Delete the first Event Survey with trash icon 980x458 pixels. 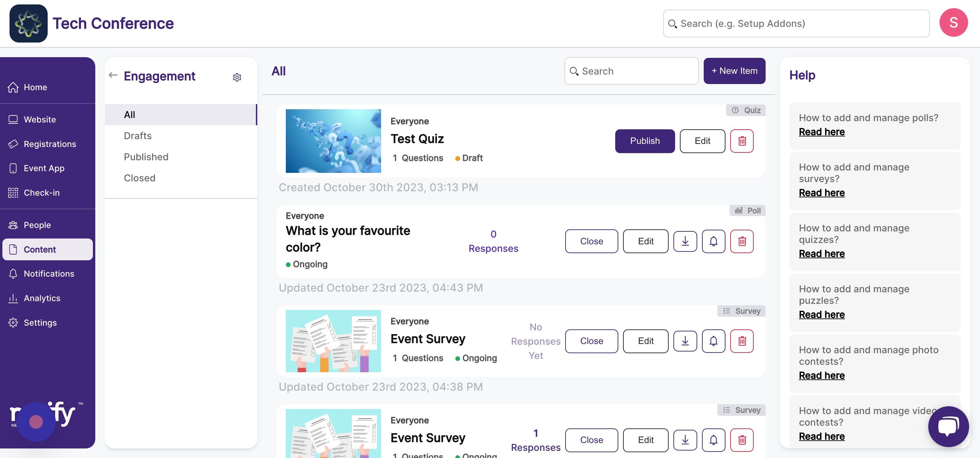pyautogui.click(x=741, y=341)
